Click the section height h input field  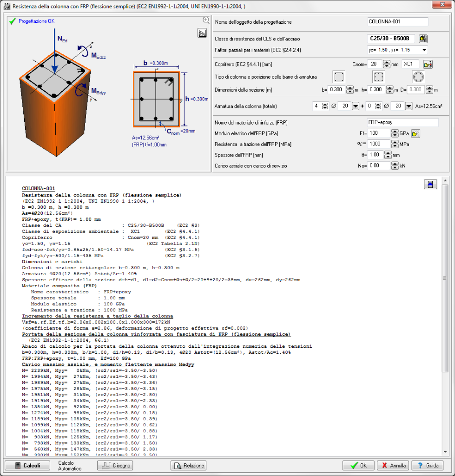coord(376,90)
